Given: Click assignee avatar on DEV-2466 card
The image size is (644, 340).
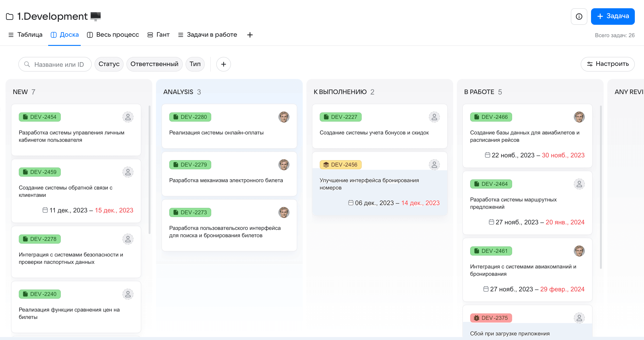Looking at the screenshot, I should [579, 117].
